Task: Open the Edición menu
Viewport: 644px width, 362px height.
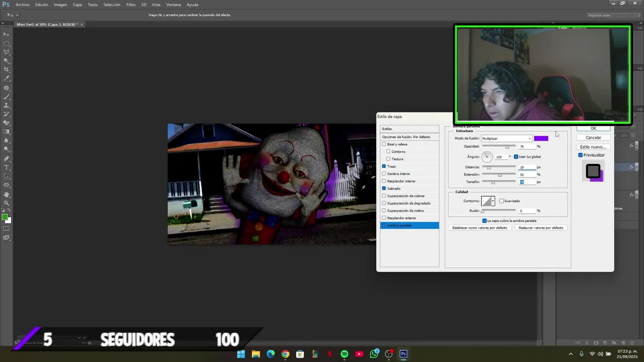Action: click(x=42, y=5)
